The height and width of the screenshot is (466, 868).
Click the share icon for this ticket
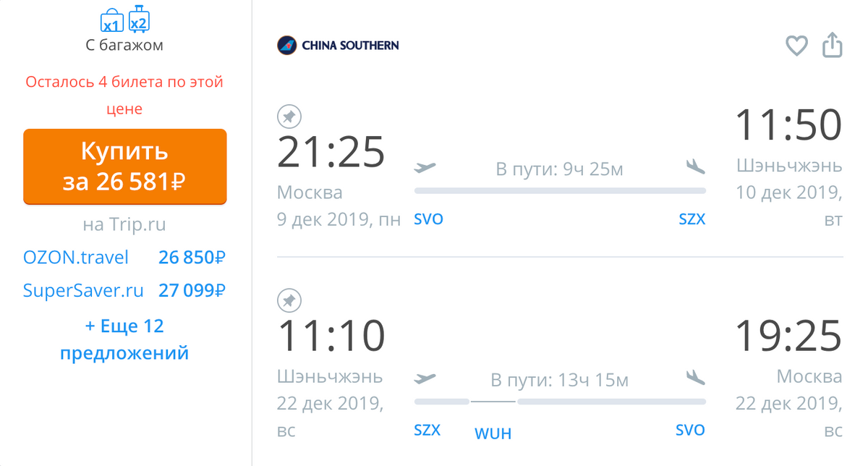(833, 45)
